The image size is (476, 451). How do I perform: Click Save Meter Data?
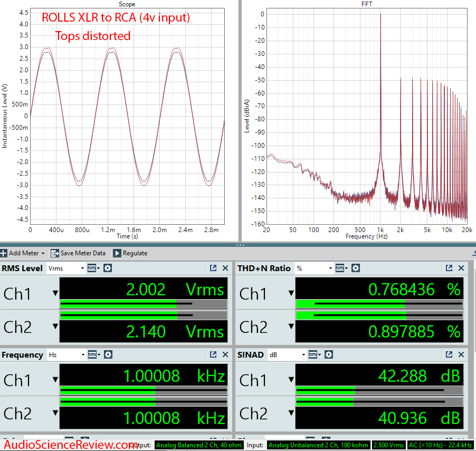point(78,253)
